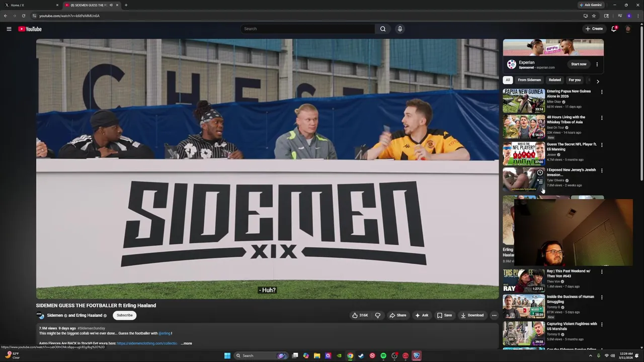This screenshot has width=644, height=362.
Task: Open more actions ellipsis below video
Action: tap(494, 315)
